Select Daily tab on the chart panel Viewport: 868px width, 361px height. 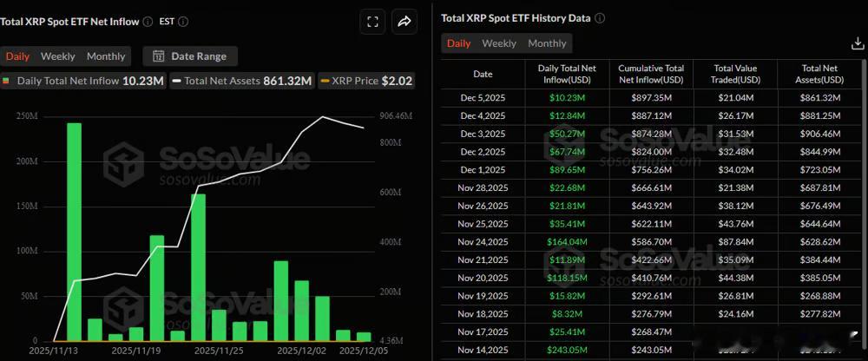(17, 56)
